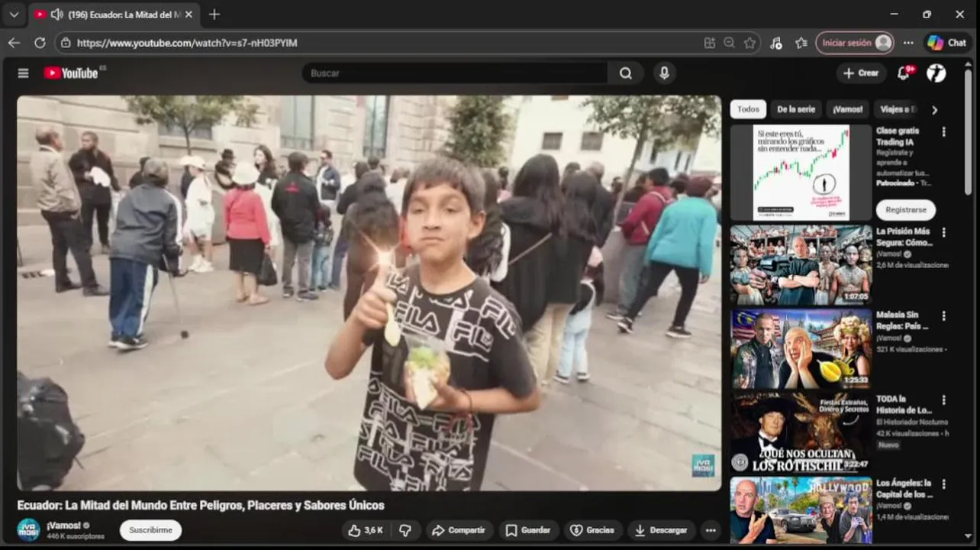Mute the tab via speaker icon
The height and width of the screenshot is (550, 980).
pyautogui.click(x=56, y=15)
